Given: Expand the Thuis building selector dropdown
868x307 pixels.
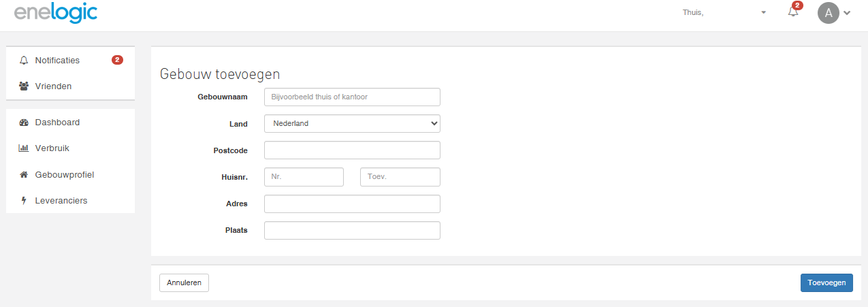Looking at the screenshot, I should [724, 12].
